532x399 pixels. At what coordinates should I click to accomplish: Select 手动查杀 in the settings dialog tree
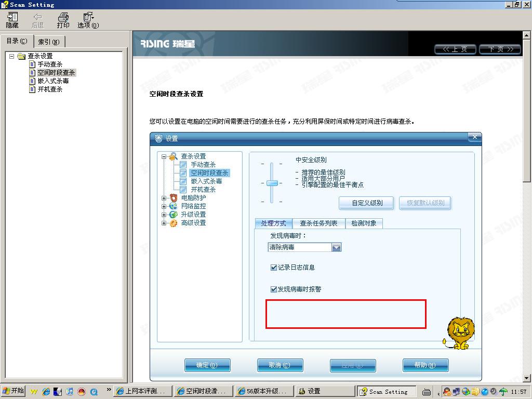click(203, 165)
